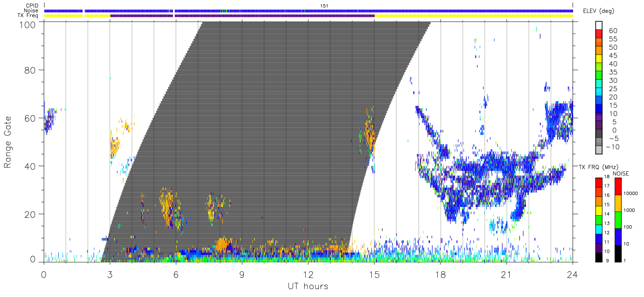The image size is (644, 297).
Task: Select the yellow segment of ELEV colorbar
Action: [x=599, y=59]
